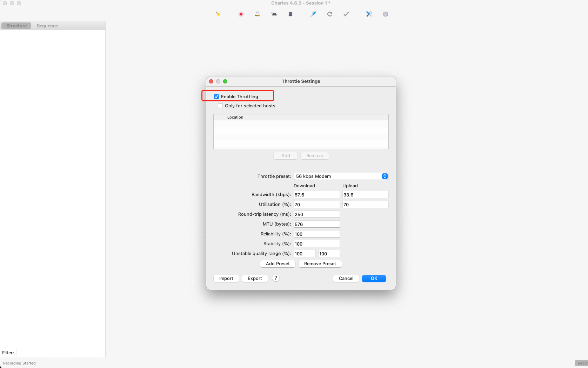588x368 pixels.
Task: Click the Stability percentage field
Action: pos(317,244)
